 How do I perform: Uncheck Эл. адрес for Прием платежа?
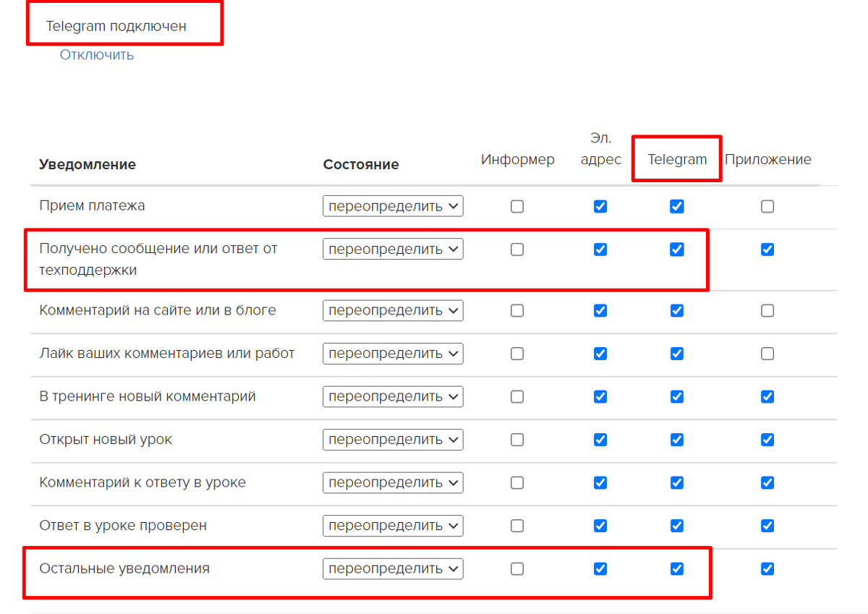point(600,206)
